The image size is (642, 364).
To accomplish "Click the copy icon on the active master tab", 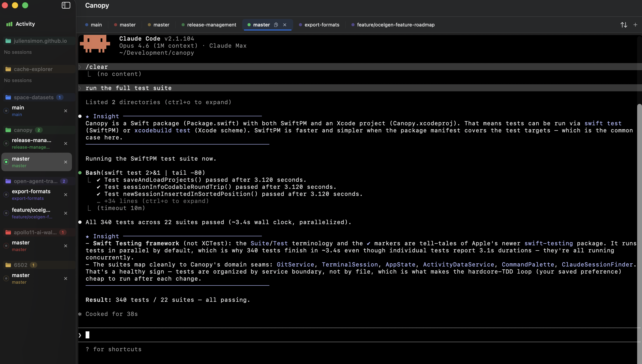I will [276, 25].
